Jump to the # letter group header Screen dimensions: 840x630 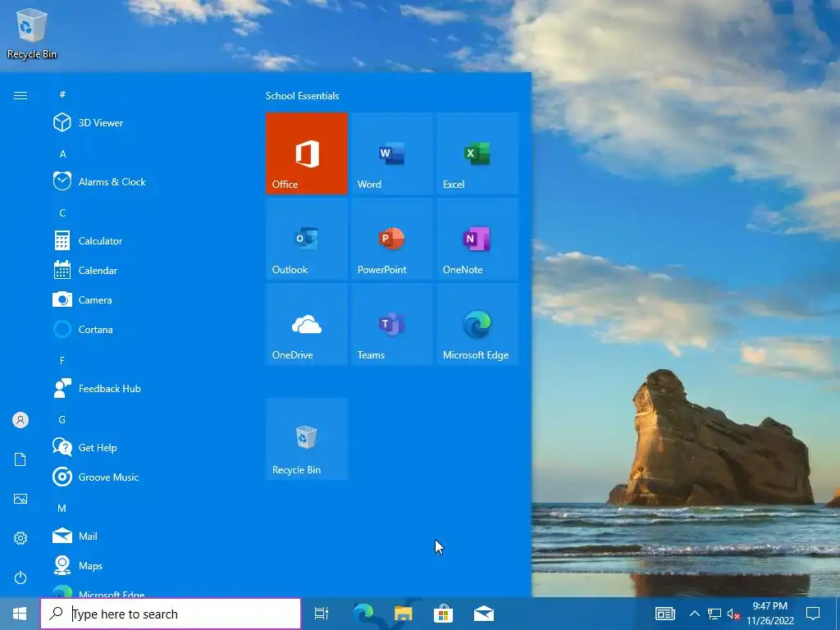pyautogui.click(x=62, y=94)
